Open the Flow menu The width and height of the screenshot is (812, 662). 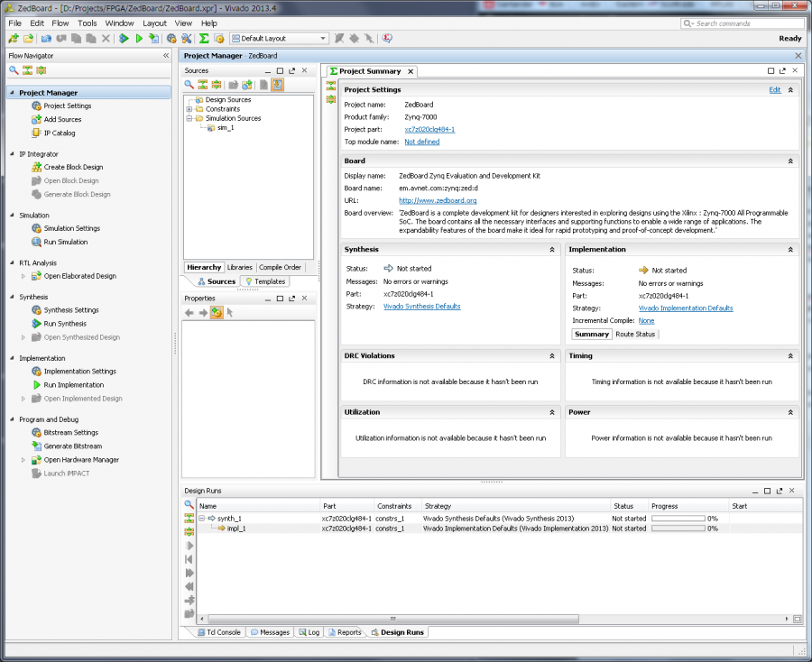(x=60, y=23)
